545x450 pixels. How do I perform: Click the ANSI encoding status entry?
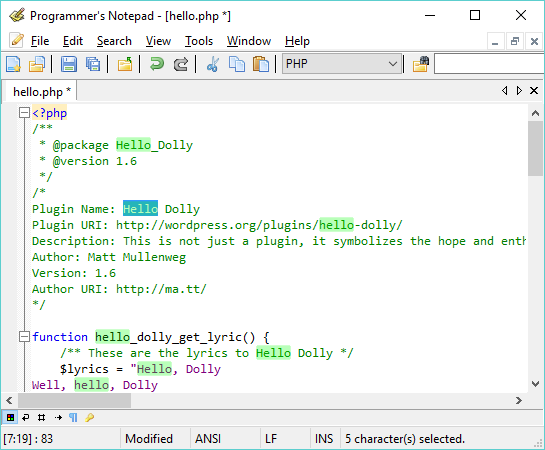tap(208, 439)
